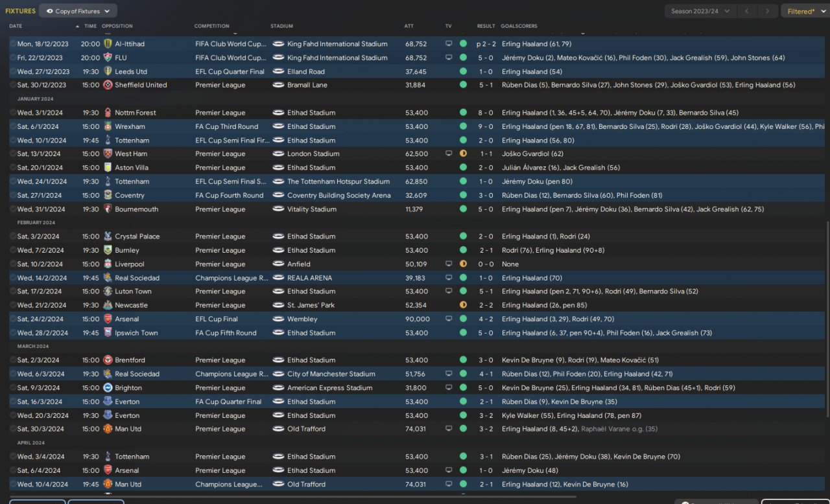
Task: Click the goalscorer text Jérémy Doku (pen 80)
Action: coord(537,182)
